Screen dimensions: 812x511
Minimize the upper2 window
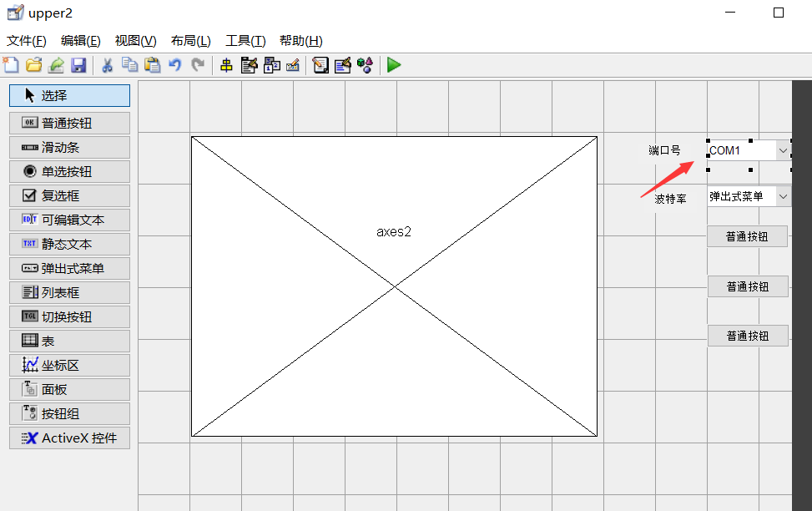point(730,13)
